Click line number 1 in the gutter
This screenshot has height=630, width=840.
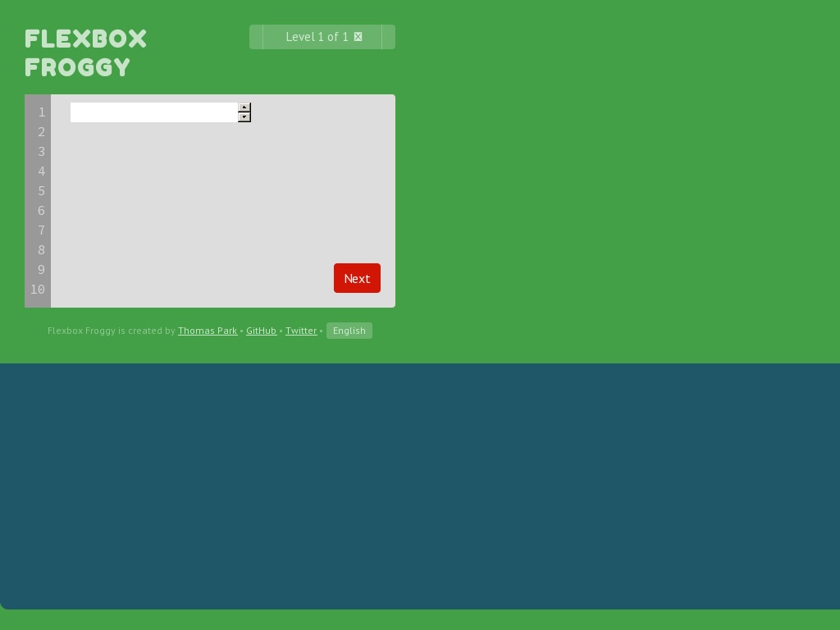[41, 112]
